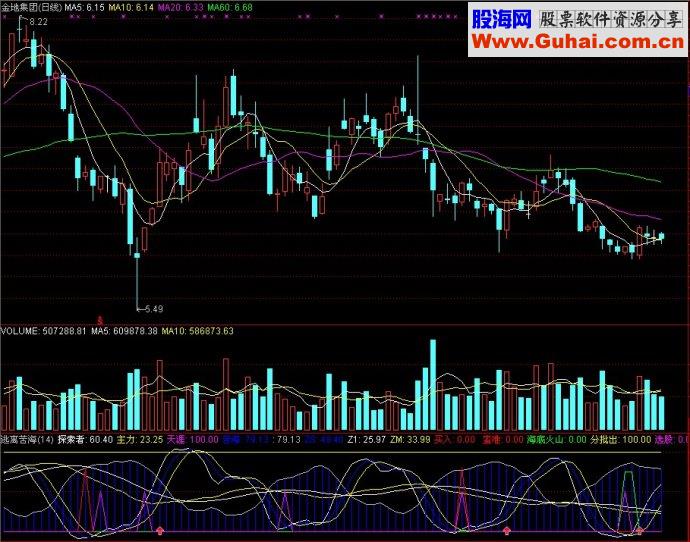Click the 5.49 low price label
The height and width of the screenshot is (542, 690).
click(x=154, y=309)
